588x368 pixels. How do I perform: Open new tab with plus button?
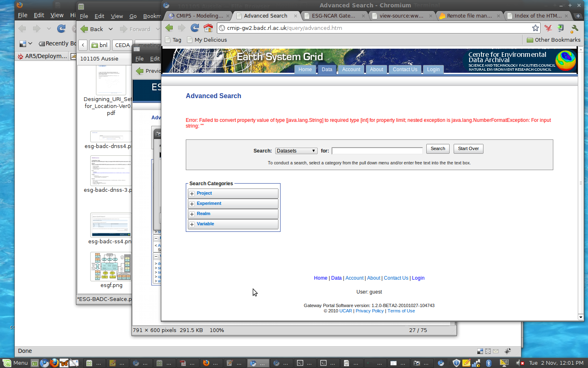[x=578, y=16]
